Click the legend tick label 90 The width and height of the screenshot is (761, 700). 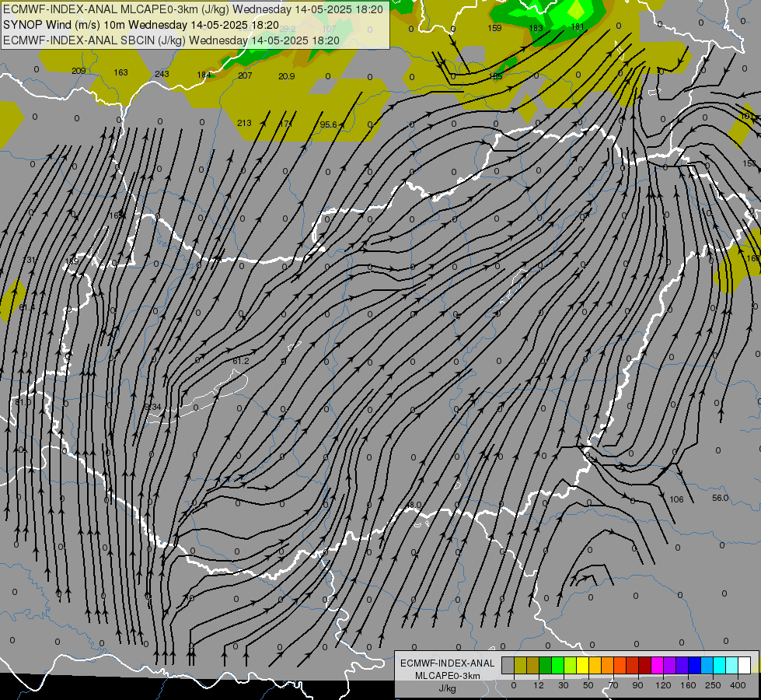pyautogui.click(x=637, y=685)
